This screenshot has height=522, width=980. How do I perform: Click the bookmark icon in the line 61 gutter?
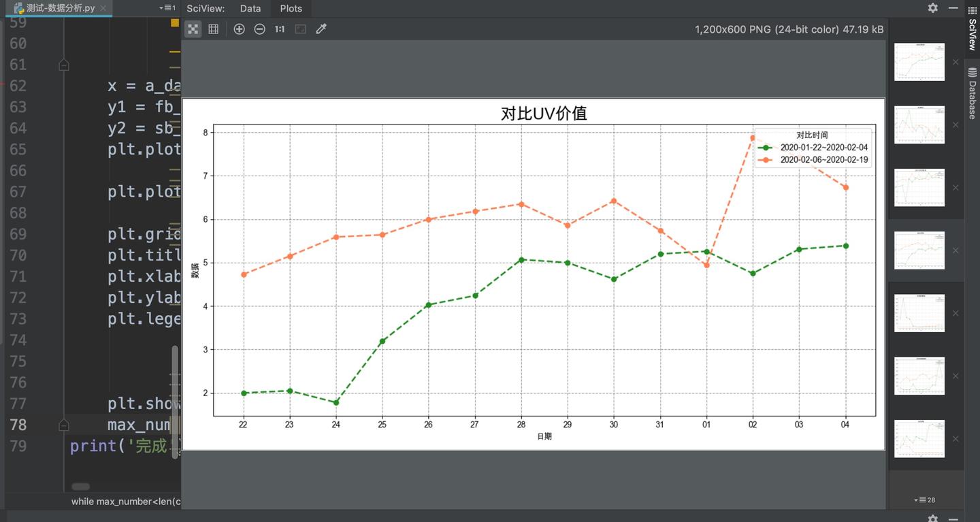(63, 63)
